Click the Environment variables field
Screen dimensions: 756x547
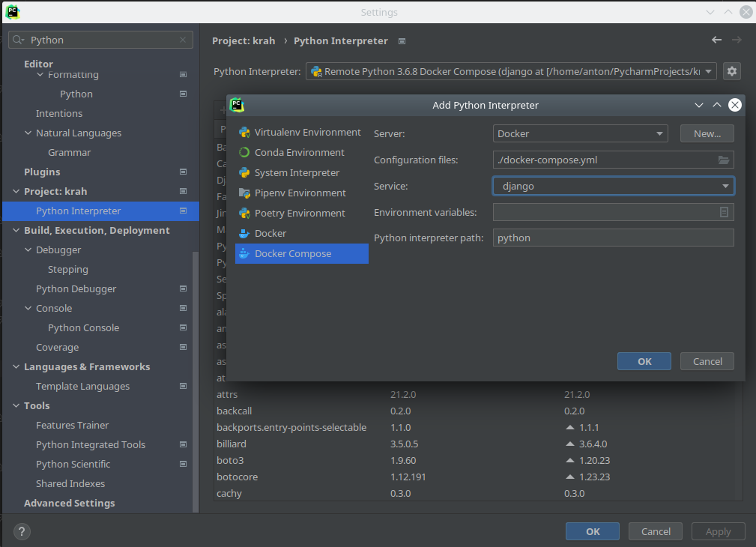coord(614,212)
